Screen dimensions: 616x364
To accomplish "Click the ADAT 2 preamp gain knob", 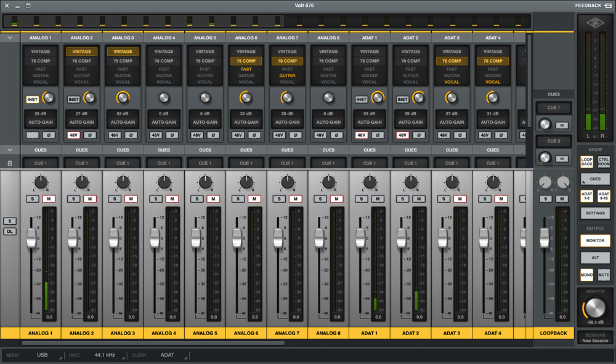I will click(419, 98).
